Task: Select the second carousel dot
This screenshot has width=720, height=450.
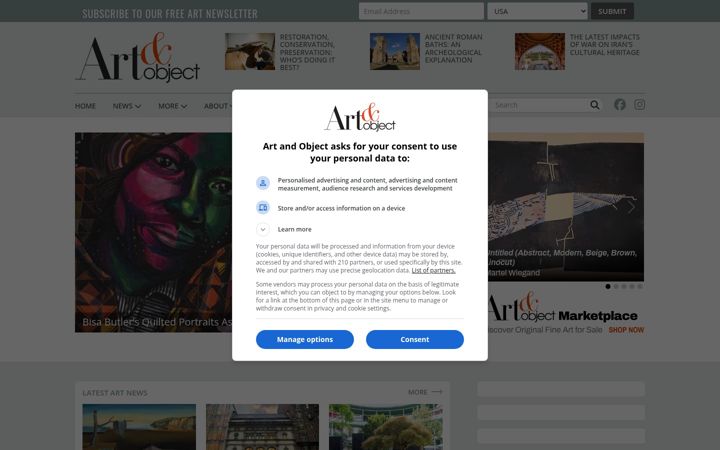Action: 616,286
